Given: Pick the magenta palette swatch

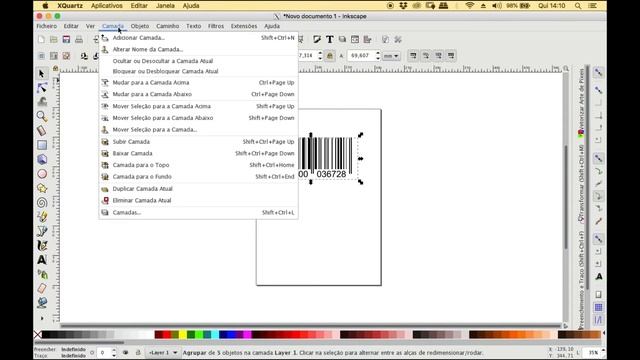Looking at the screenshot, I should coord(247,335).
